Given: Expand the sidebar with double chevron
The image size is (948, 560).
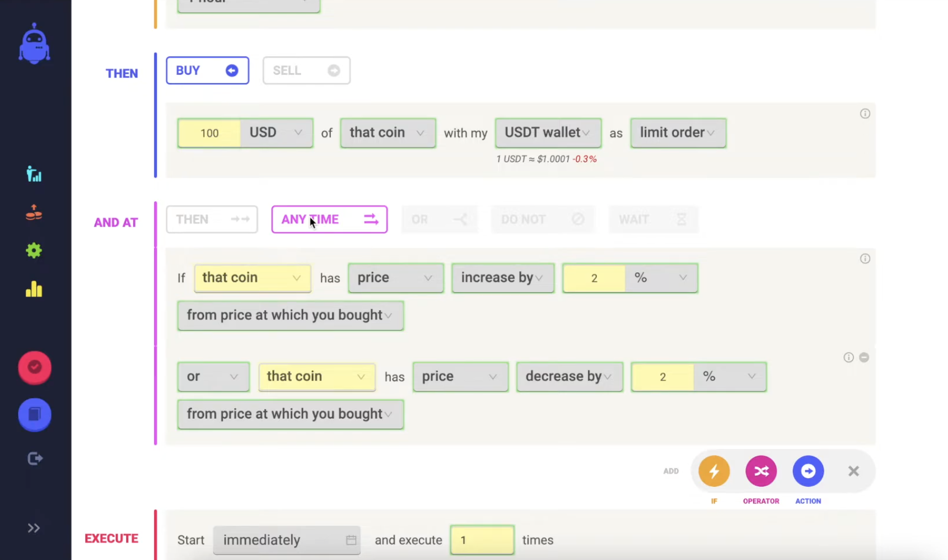Looking at the screenshot, I should tap(34, 528).
